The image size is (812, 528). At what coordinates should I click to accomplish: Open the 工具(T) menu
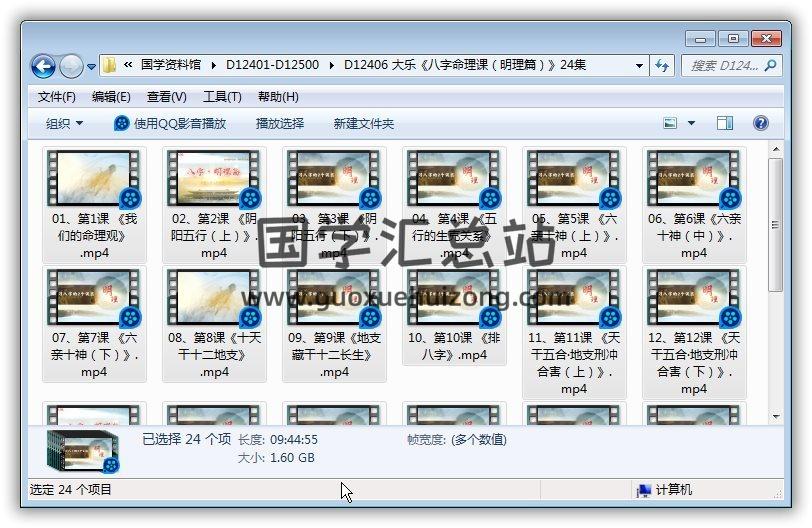222,97
